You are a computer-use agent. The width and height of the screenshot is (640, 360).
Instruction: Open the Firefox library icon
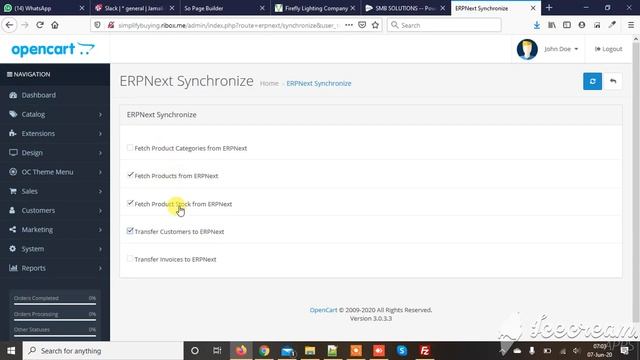552,25
